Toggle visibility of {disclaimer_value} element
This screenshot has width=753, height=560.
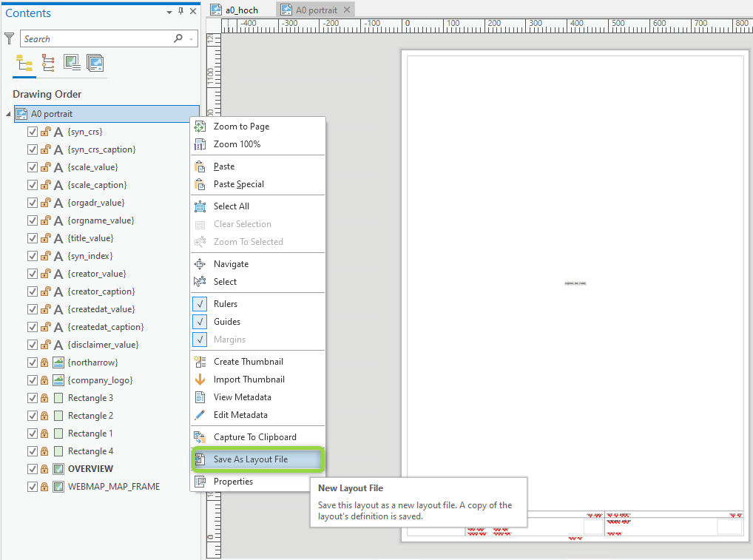[x=32, y=344]
